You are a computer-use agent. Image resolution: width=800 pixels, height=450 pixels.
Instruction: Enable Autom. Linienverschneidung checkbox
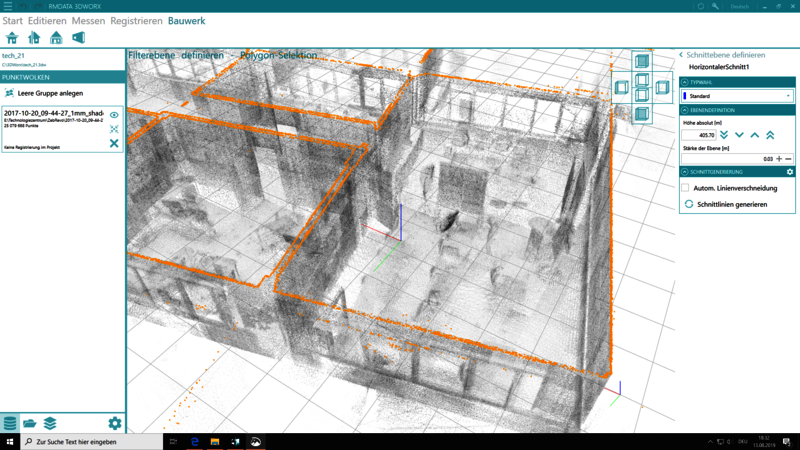[x=685, y=188]
